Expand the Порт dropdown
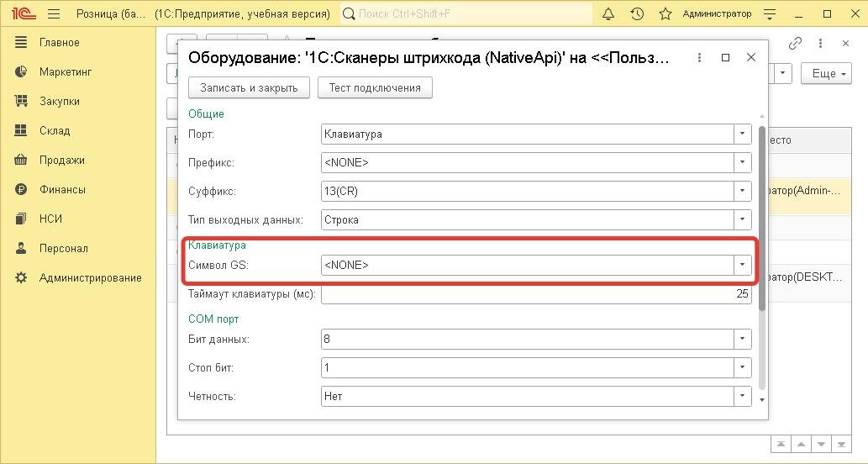 [x=742, y=134]
